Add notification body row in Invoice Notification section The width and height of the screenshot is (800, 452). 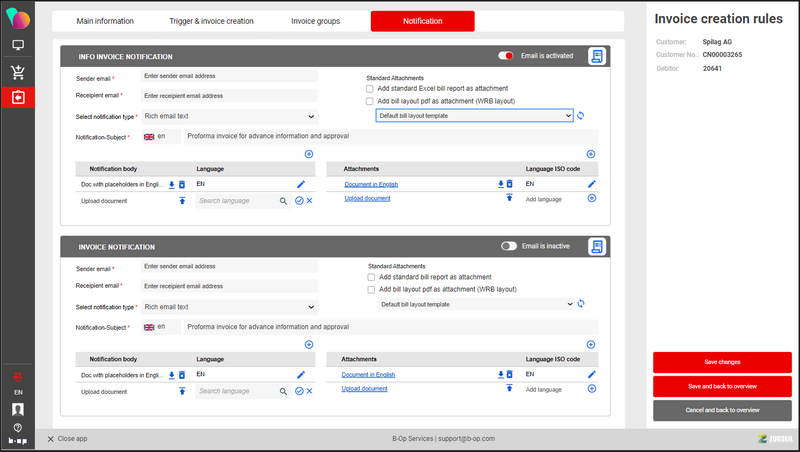click(309, 344)
